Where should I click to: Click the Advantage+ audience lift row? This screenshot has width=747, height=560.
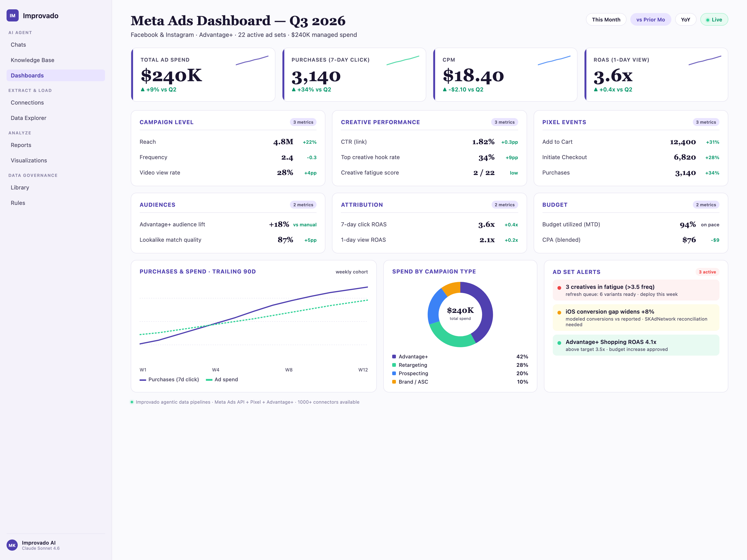[x=228, y=224]
